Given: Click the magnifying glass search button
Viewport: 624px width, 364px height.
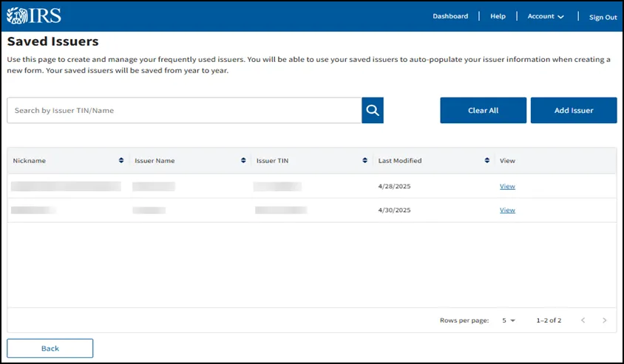Looking at the screenshot, I should point(373,110).
